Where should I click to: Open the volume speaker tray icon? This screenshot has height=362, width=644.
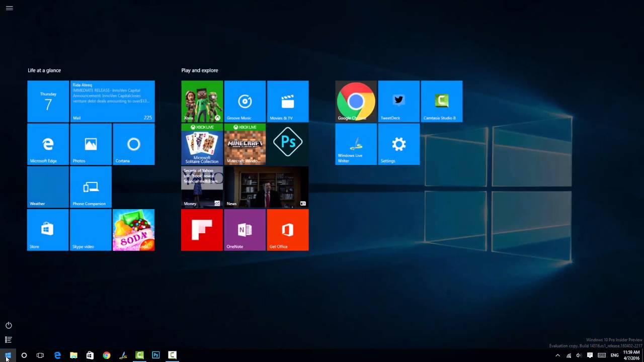point(579,355)
